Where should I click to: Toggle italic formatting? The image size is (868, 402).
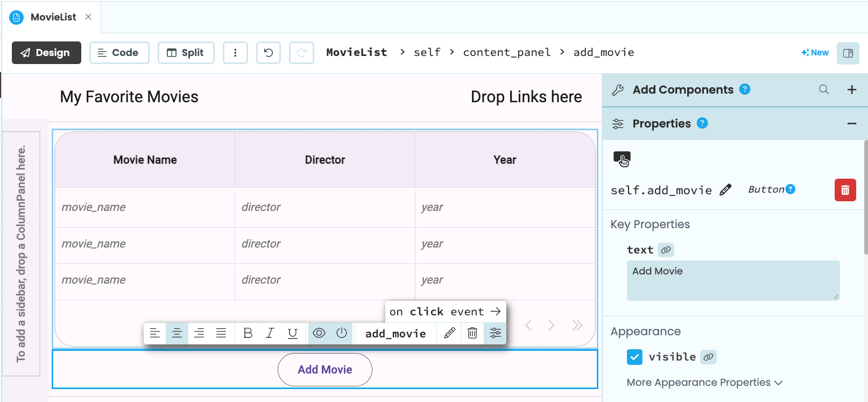[x=270, y=333]
